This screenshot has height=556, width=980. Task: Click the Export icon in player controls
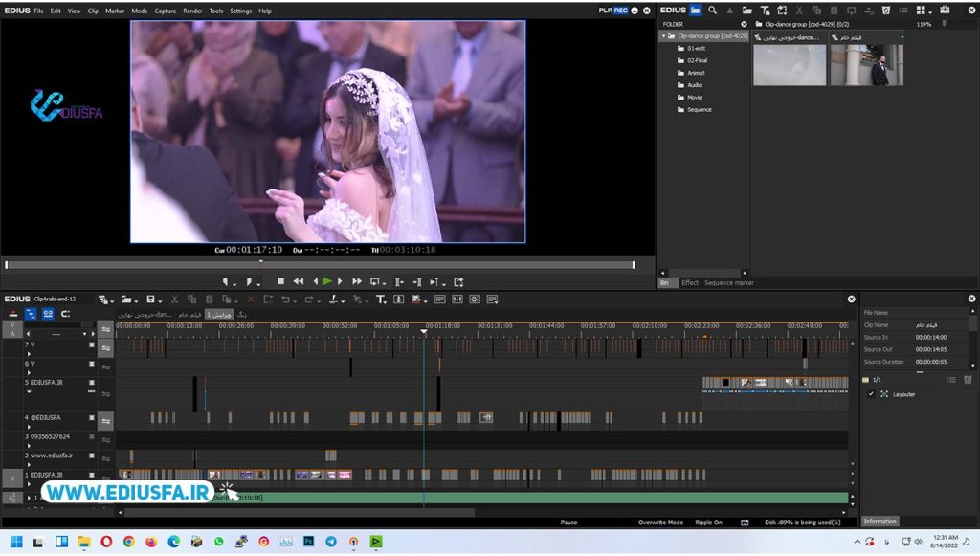coord(458,282)
